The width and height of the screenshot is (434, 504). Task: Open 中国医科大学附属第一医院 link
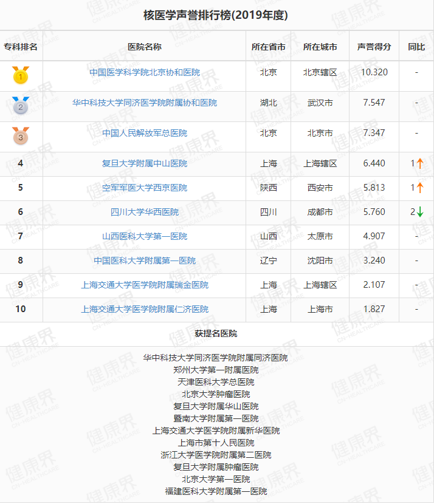tap(145, 261)
